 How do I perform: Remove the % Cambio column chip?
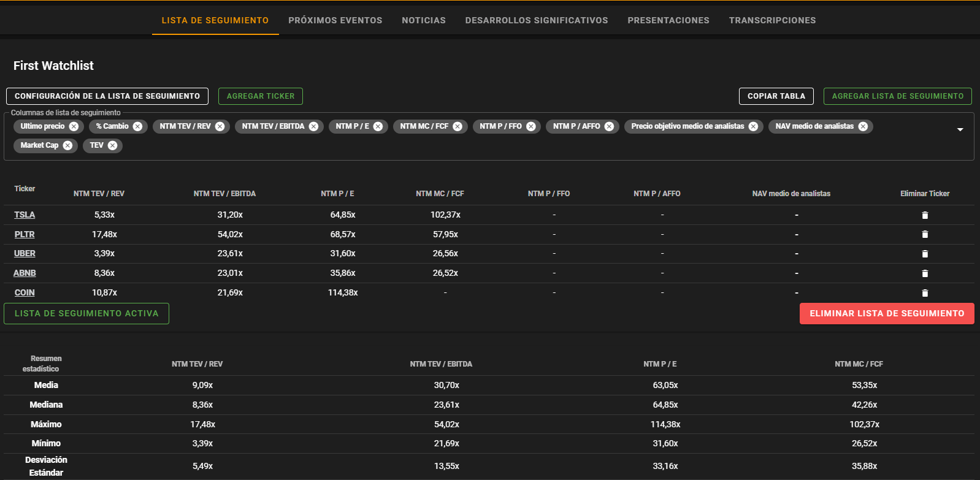(x=137, y=126)
